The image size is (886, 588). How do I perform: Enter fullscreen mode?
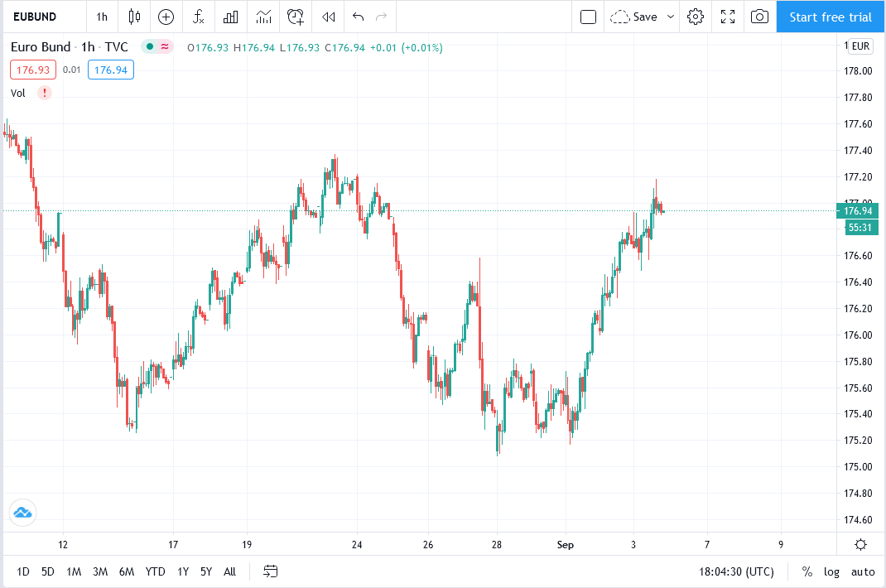tap(728, 17)
